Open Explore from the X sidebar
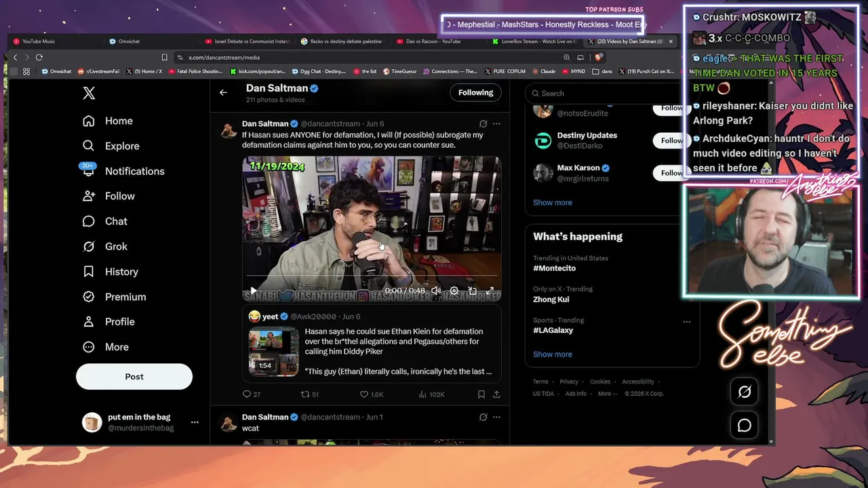This screenshot has width=868, height=488. tap(111, 146)
